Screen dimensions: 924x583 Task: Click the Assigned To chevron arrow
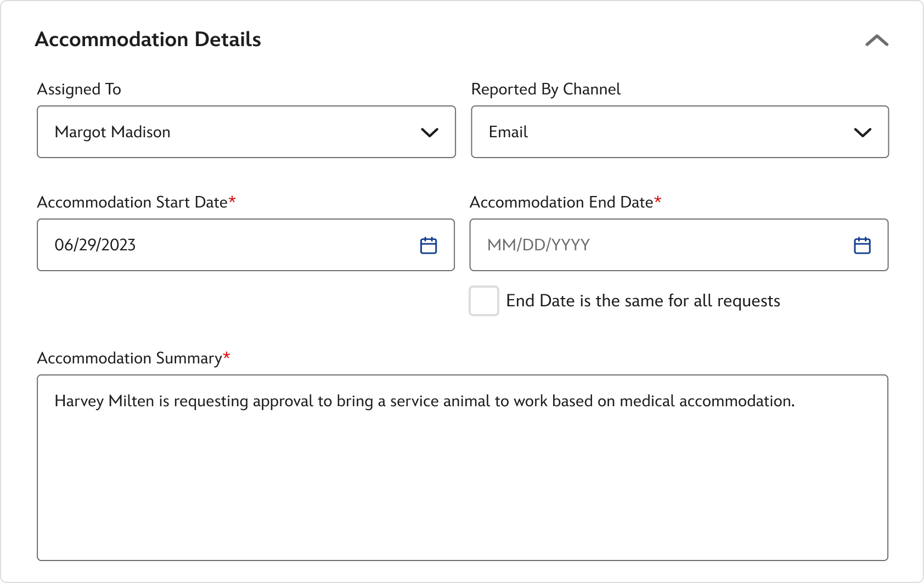429,132
